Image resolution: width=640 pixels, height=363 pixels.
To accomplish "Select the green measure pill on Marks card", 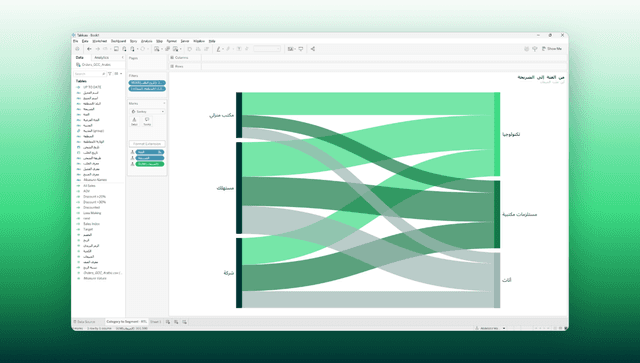I will (150, 164).
